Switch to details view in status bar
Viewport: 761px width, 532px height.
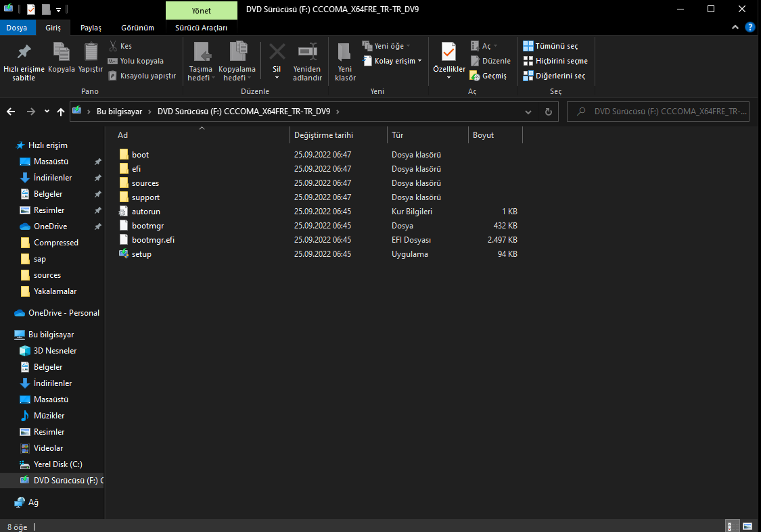pos(732,526)
